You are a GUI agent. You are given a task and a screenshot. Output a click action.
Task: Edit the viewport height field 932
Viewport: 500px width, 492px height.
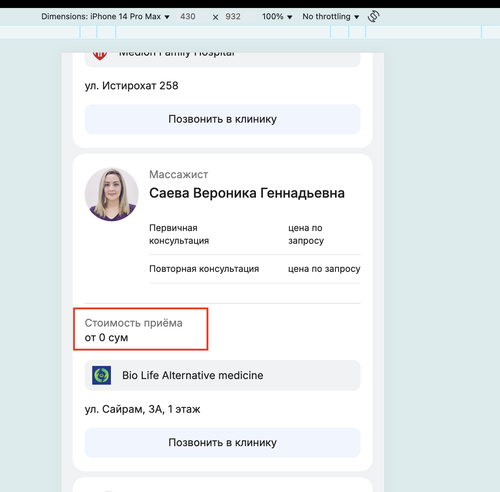coord(233,17)
